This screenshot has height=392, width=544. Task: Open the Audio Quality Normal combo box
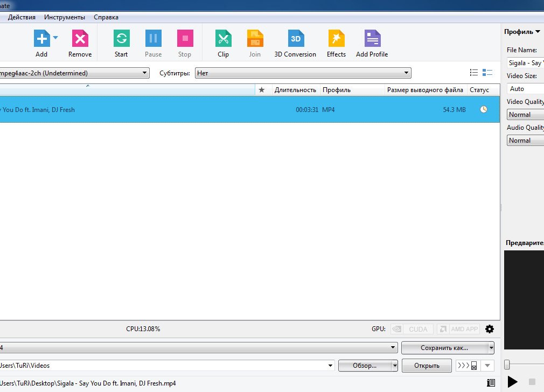[x=525, y=141]
